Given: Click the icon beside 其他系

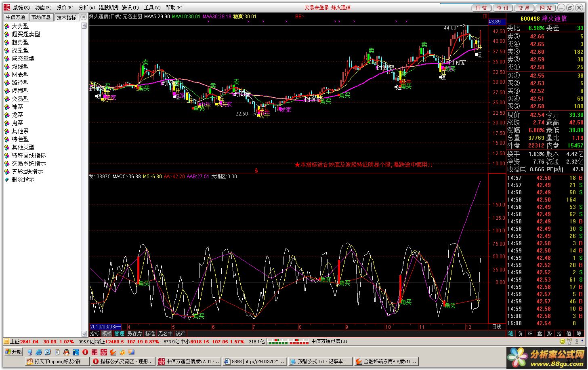Looking at the screenshot, I should click(7, 131).
